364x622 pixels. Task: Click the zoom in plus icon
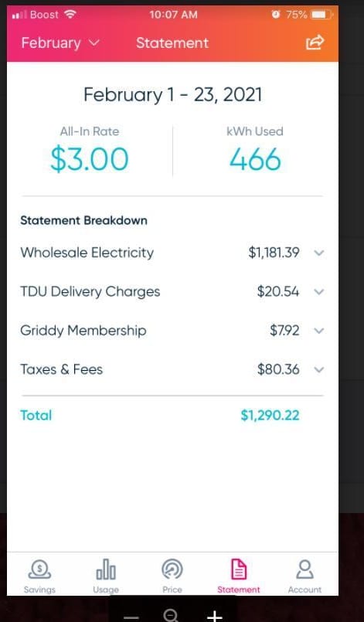(x=214, y=617)
